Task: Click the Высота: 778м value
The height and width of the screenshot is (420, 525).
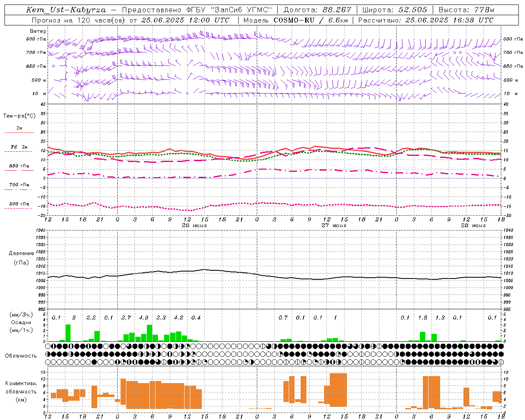Action: [x=466, y=10]
